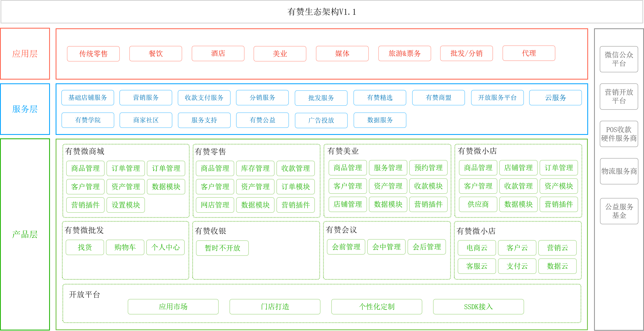The height and width of the screenshot is (331, 644).
Task: Click the 微信公众平台 partner box
Action: (619, 59)
